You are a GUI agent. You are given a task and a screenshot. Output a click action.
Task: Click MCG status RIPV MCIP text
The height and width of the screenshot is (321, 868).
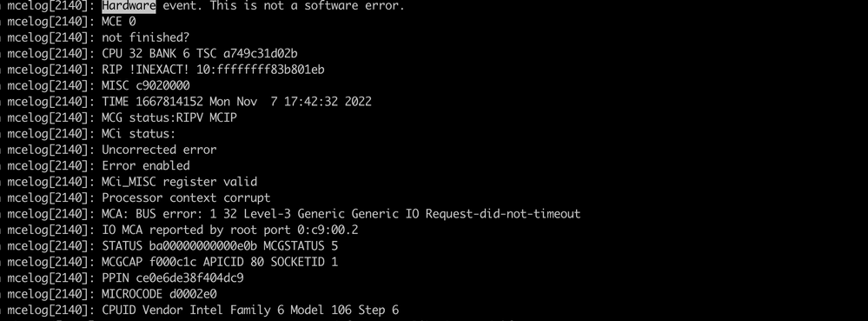pyautogui.click(x=169, y=117)
